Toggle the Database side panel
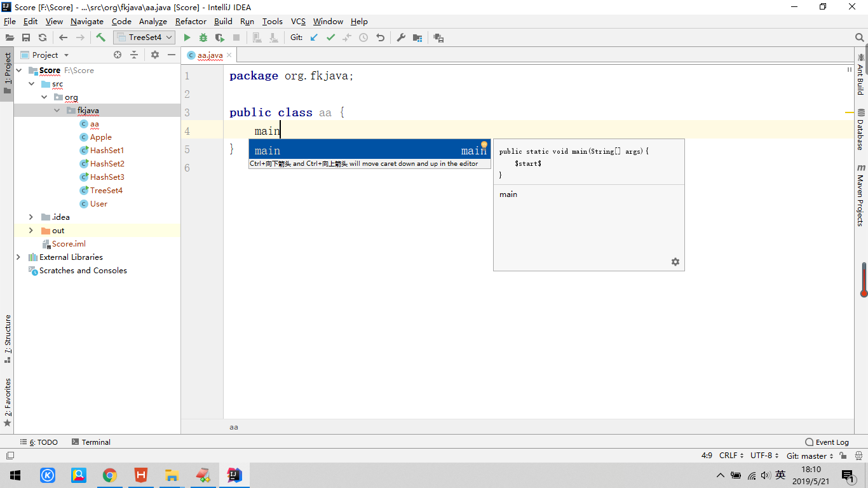868x488 pixels. (x=861, y=129)
